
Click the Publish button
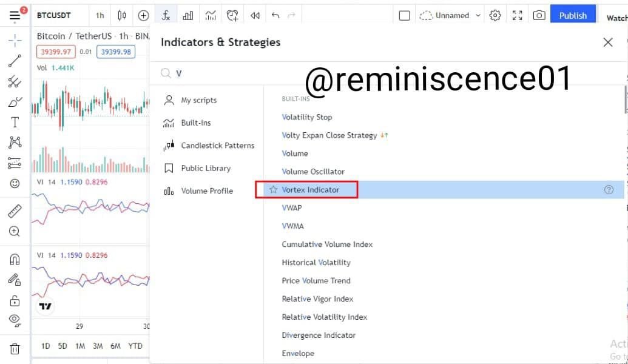tap(573, 15)
